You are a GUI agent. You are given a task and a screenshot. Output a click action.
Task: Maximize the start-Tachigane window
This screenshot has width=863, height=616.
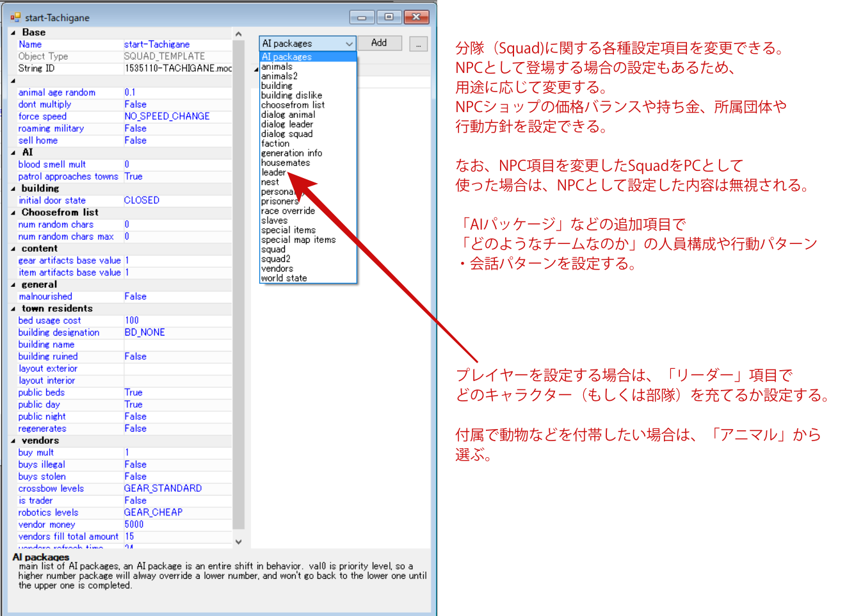[389, 17]
